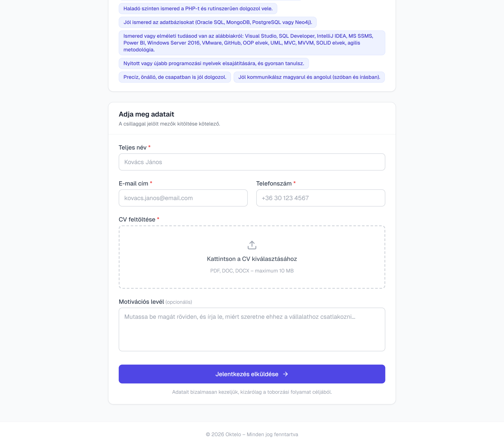504x446 pixels.
Task: Click the 'Teljes név' field label
Action: click(x=132, y=147)
